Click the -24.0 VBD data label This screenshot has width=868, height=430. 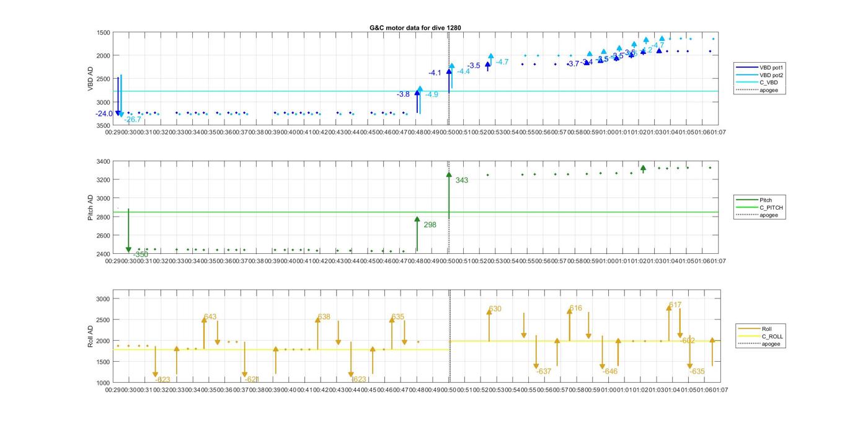104,114
